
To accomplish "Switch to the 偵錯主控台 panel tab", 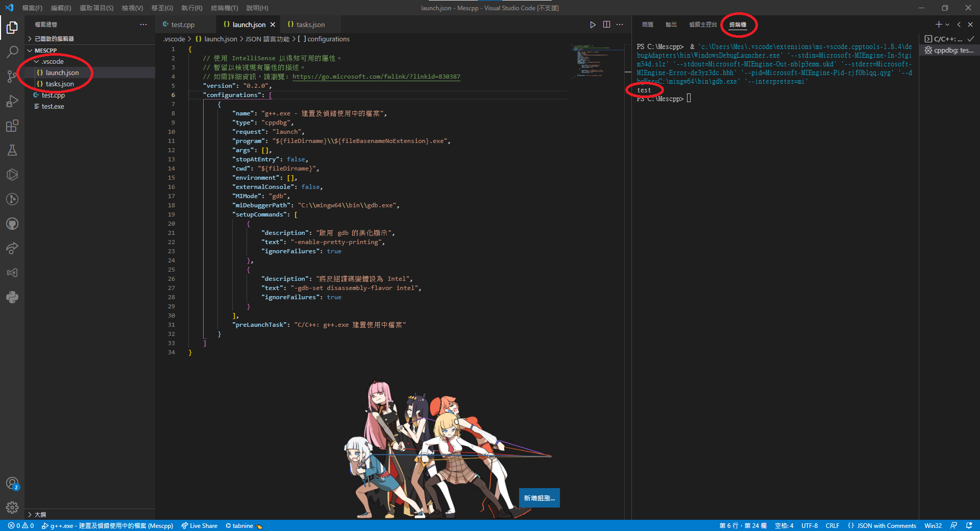I will point(703,25).
